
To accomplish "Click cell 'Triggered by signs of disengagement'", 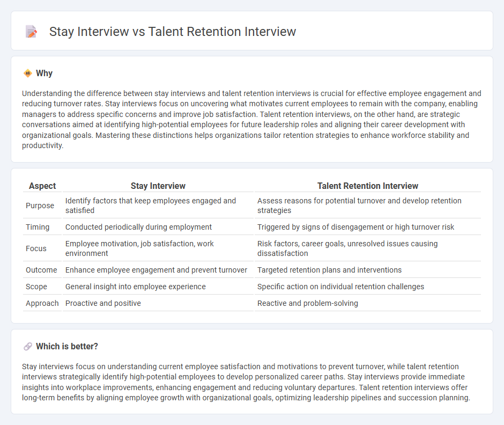I will point(368,227).
